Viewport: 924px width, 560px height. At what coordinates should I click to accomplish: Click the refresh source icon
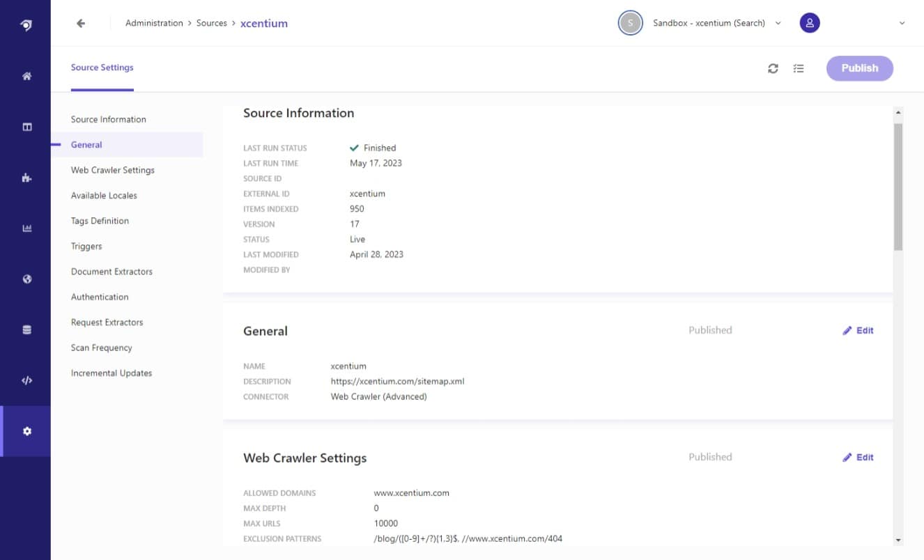[x=773, y=68]
